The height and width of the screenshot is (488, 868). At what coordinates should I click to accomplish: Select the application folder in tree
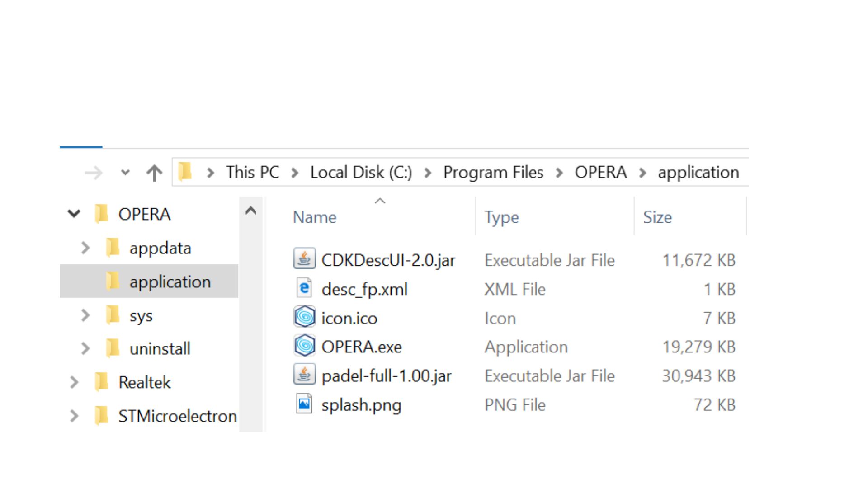[x=170, y=282]
